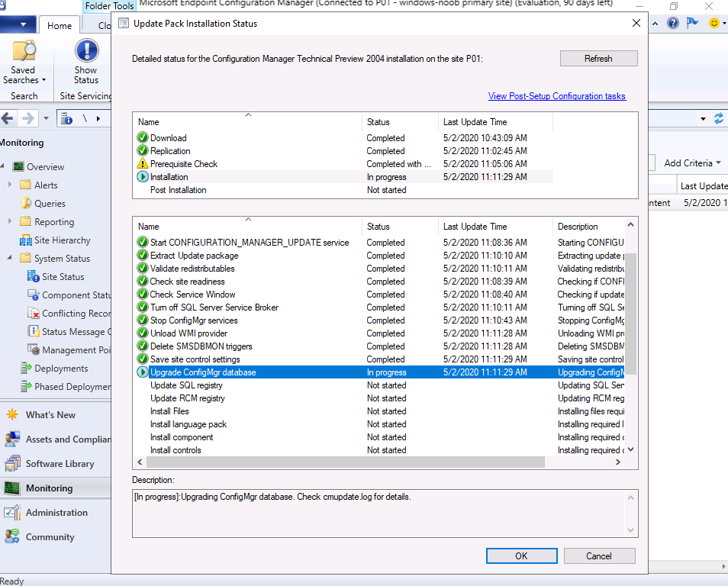Open Assets and Compliance workspace icon

pyautogui.click(x=12, y=439)
